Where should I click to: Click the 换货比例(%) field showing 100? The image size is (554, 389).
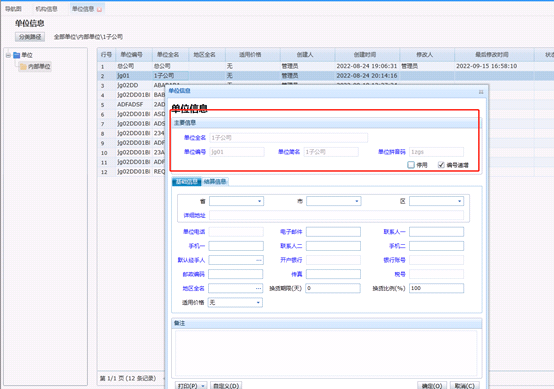coord(436,288)
